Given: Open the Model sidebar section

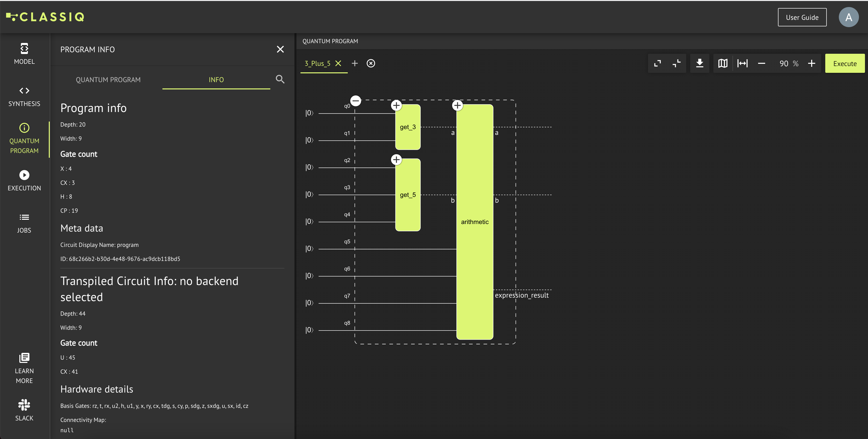Looking at the screenshot, I should [x=24, y=53].
